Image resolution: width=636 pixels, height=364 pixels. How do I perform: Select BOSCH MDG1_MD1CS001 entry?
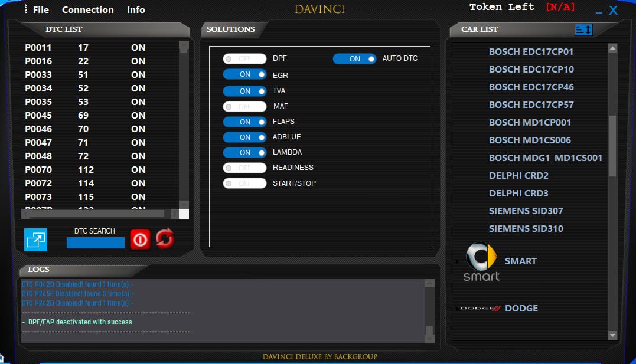(546, 158)
